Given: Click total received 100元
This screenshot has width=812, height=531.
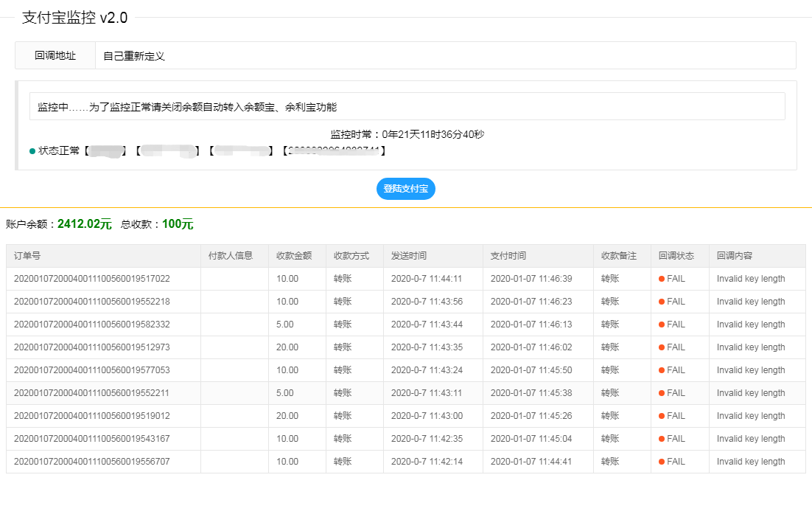Looking at the screenshot, I should (178, 224).
